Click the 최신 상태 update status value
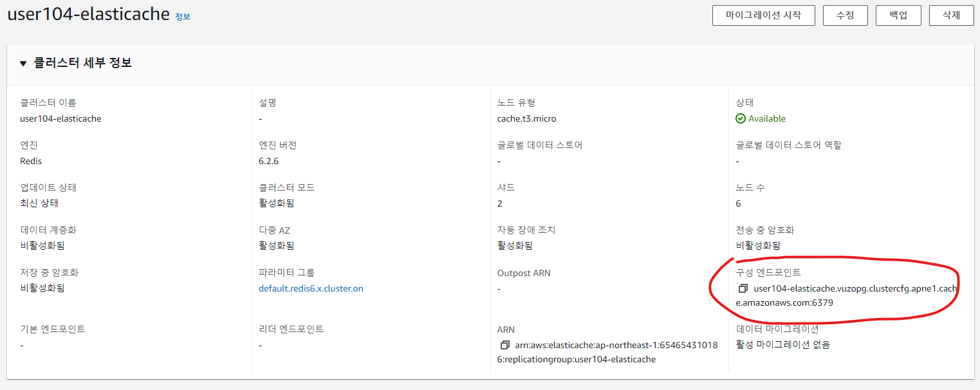980x390 pixels. point(39,203)
